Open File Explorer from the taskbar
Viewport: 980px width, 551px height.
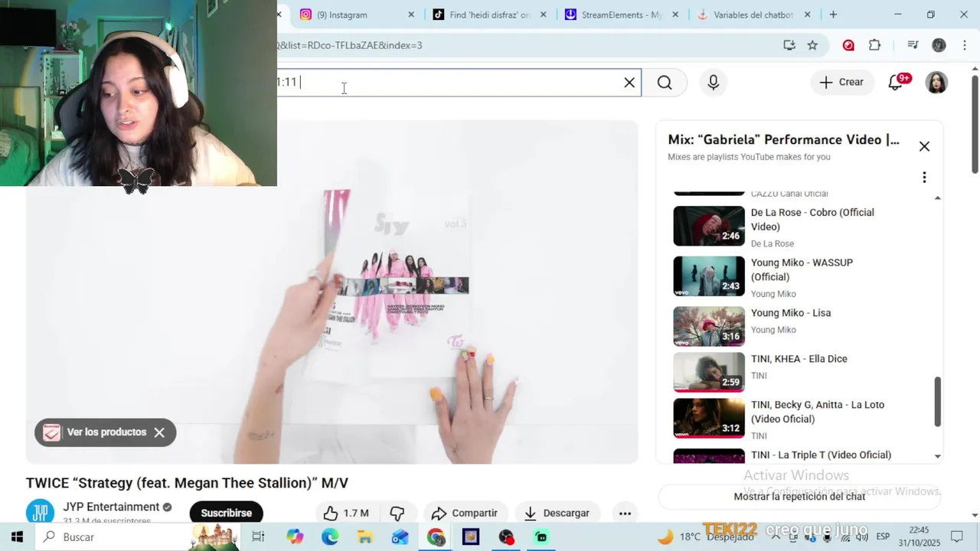(x=365, y=536)
